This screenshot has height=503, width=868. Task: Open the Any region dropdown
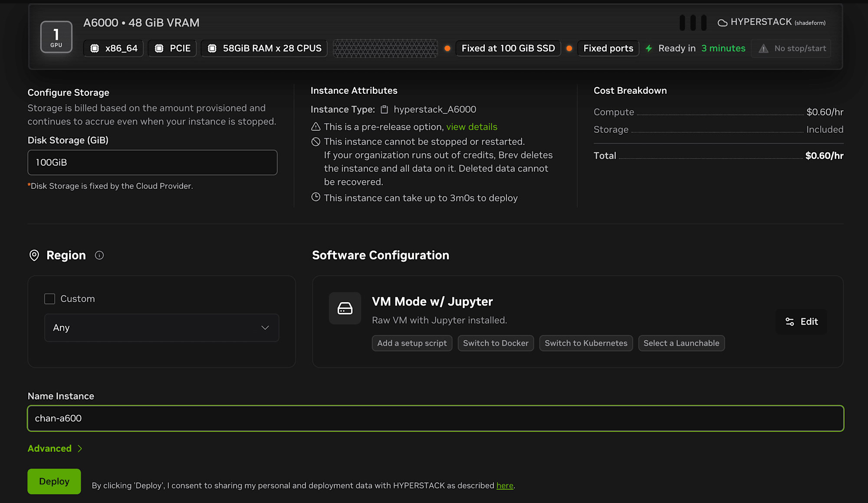[161, 328]
